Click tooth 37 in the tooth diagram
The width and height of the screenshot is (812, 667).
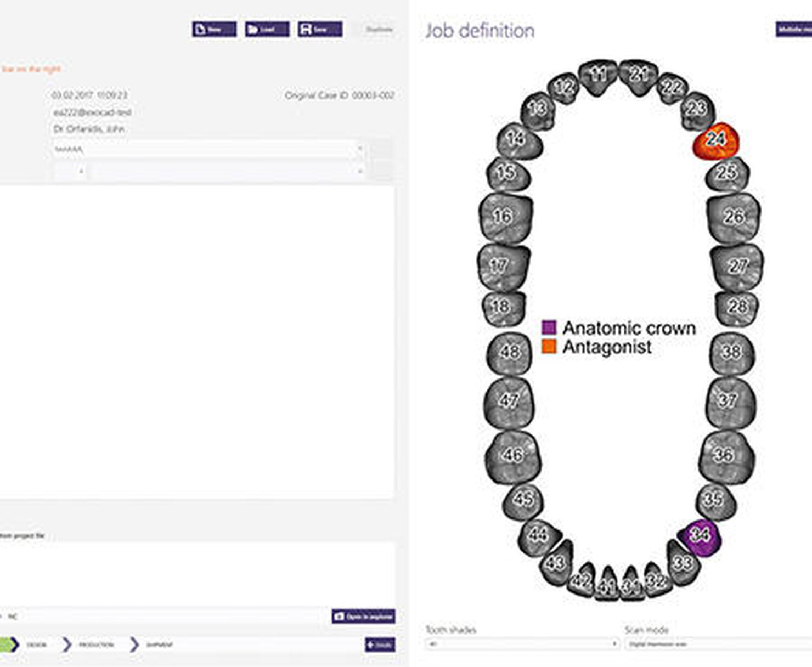pyautogui.click(x=729, y=401)
